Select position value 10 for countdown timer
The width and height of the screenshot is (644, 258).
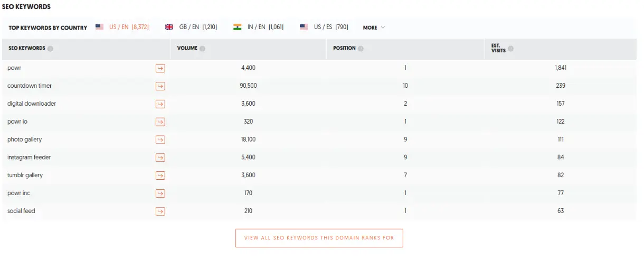[405, 86]
